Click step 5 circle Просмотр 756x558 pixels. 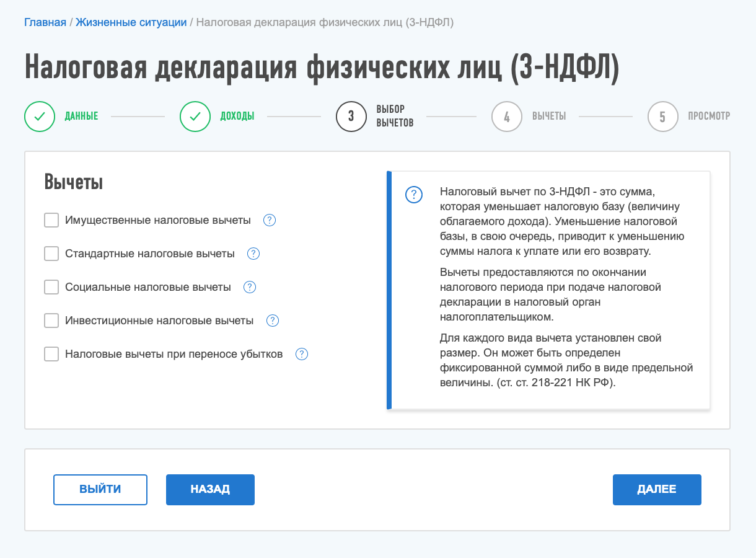[x=662, y=117]
